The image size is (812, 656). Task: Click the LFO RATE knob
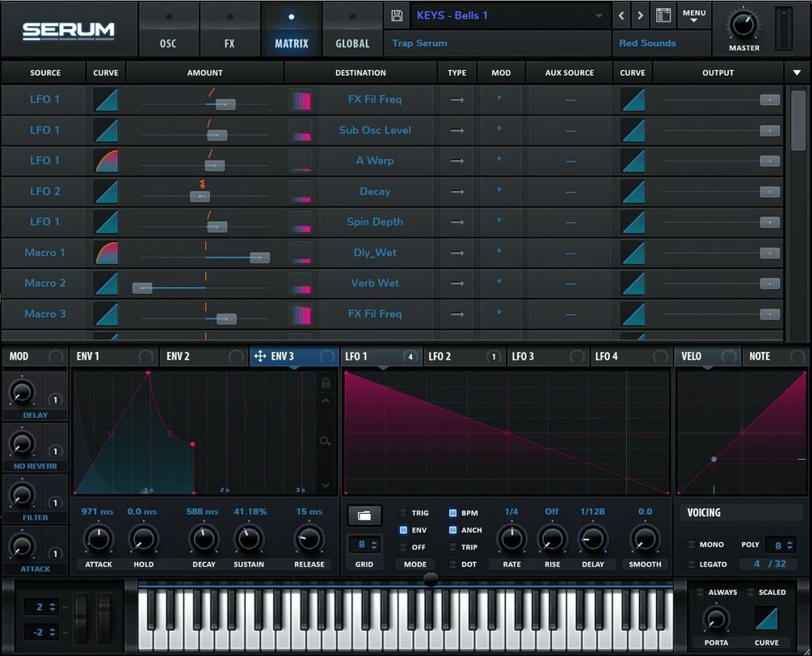511,539
